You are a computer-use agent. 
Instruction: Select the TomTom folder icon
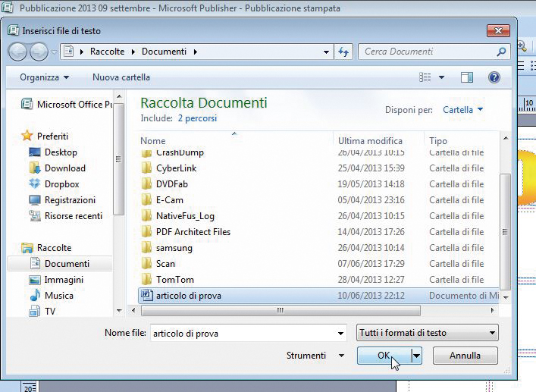tap(146, 280)
